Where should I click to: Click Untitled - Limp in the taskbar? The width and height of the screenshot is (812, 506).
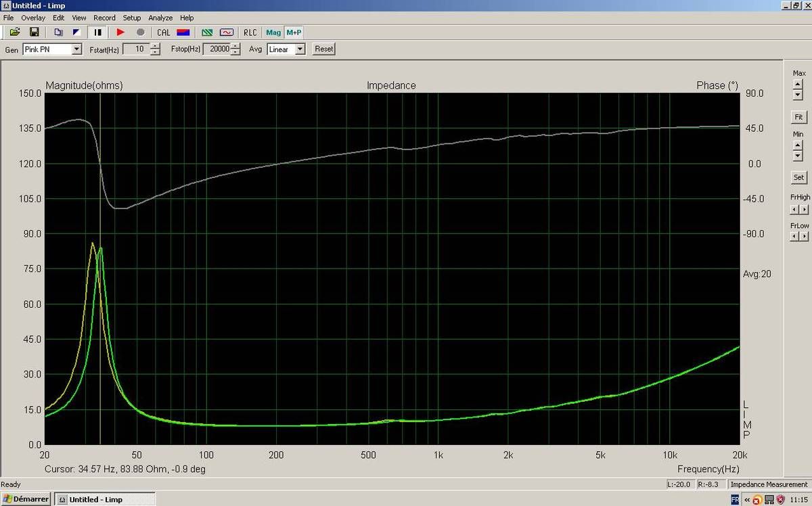click(95, 499)
